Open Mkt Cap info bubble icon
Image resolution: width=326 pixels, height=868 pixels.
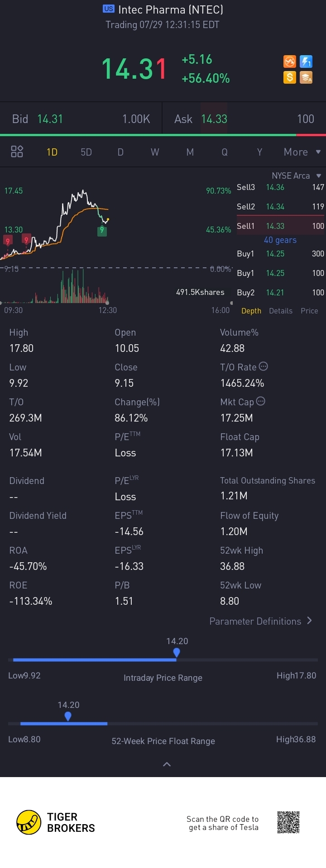[260, 401]
